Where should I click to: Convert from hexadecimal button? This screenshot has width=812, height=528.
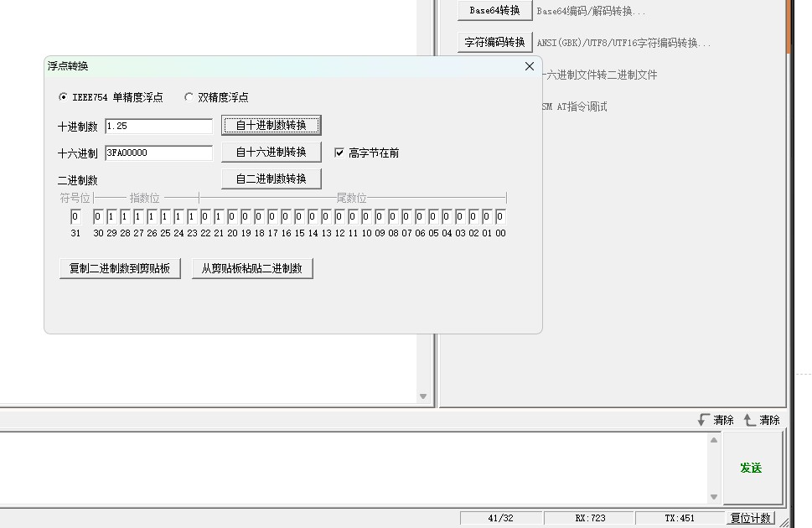272,153
